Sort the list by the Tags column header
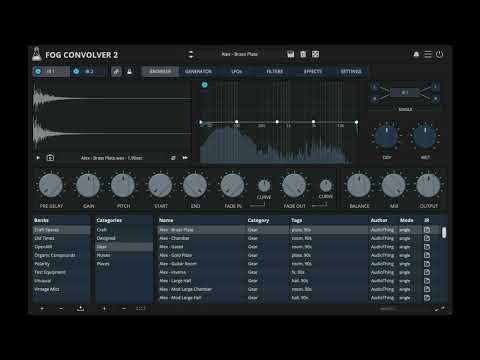 click(296, 220)
